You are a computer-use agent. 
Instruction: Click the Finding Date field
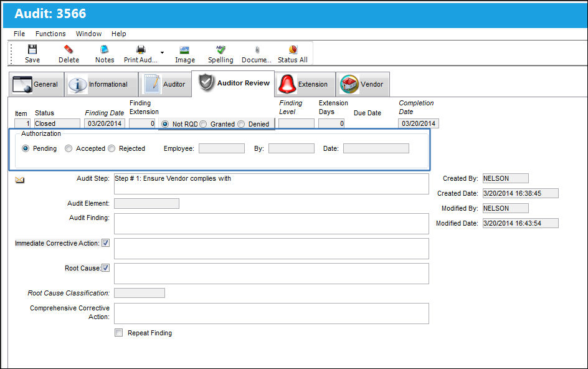(105, 123)
